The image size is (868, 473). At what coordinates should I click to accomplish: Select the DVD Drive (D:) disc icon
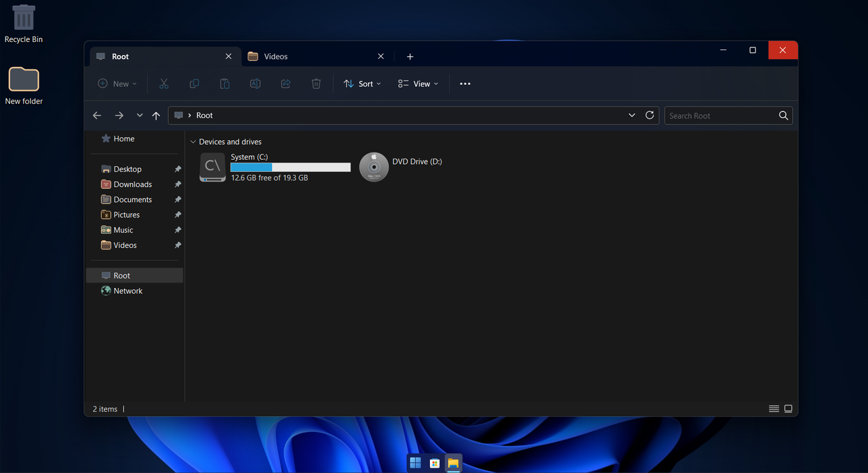point(374,167)
